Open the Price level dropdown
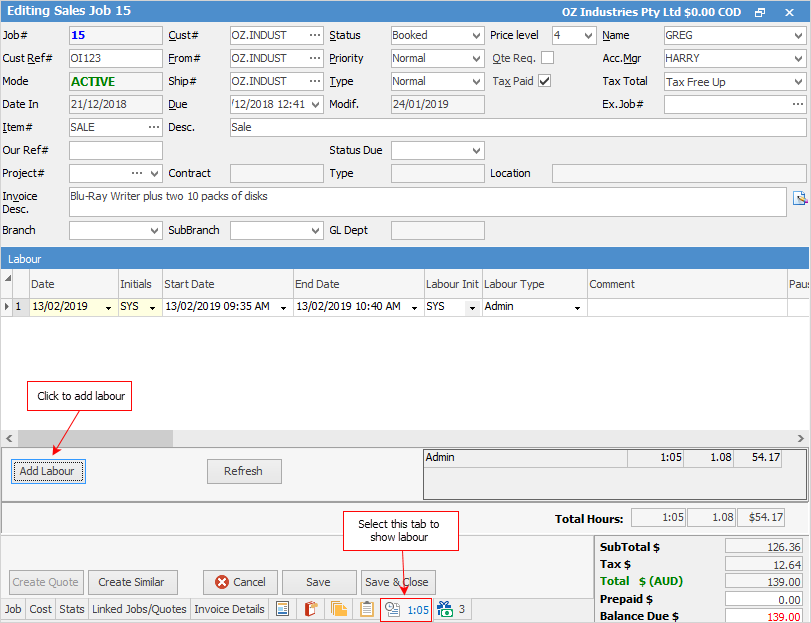Viewport: 811px width, 623px height. click(588, 35)
